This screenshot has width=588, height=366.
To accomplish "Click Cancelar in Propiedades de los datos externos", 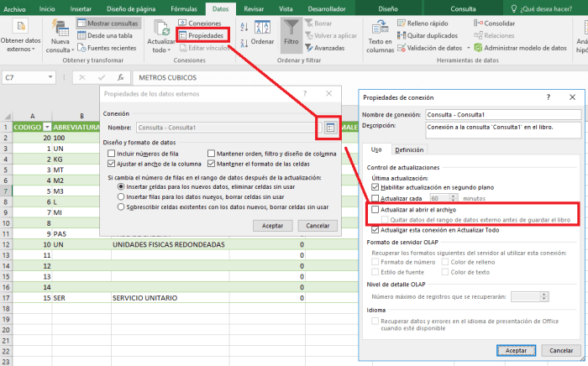I will click(318, 226).
